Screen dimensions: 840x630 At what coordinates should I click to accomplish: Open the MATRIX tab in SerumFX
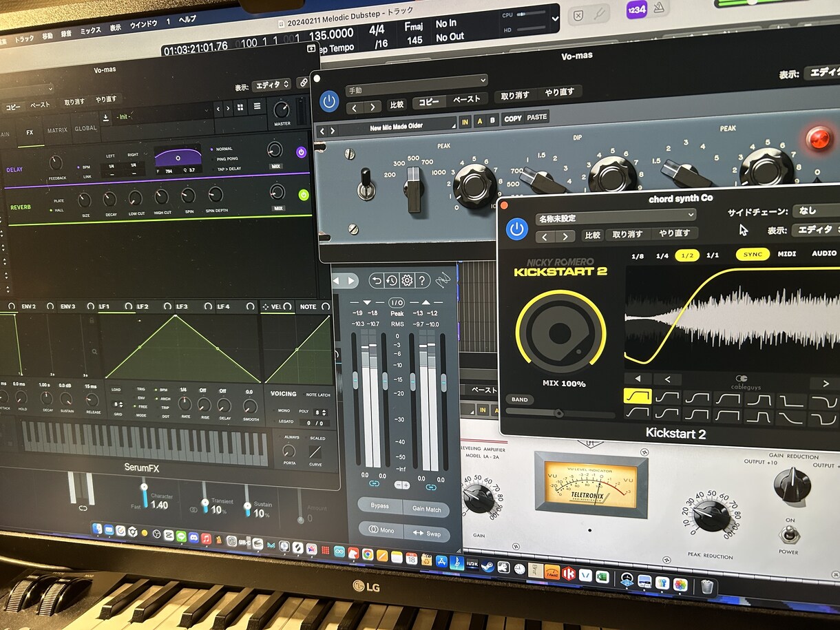coord(57,130)
